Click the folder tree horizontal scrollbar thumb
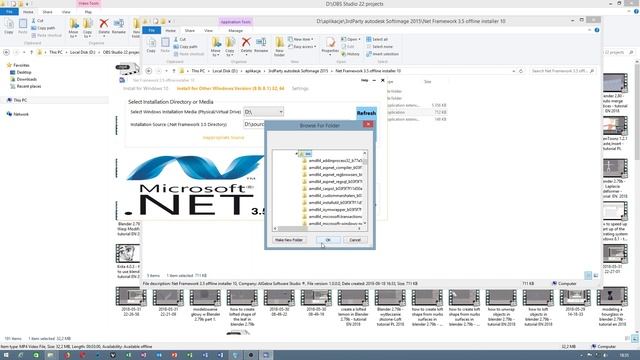640x360 pixels. [292, 229]
